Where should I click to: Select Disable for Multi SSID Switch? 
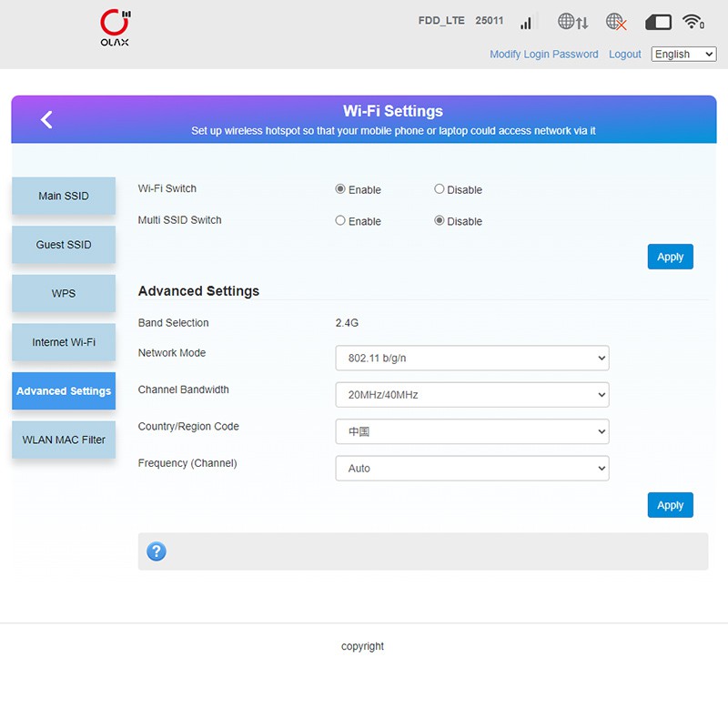pos(440,220)
